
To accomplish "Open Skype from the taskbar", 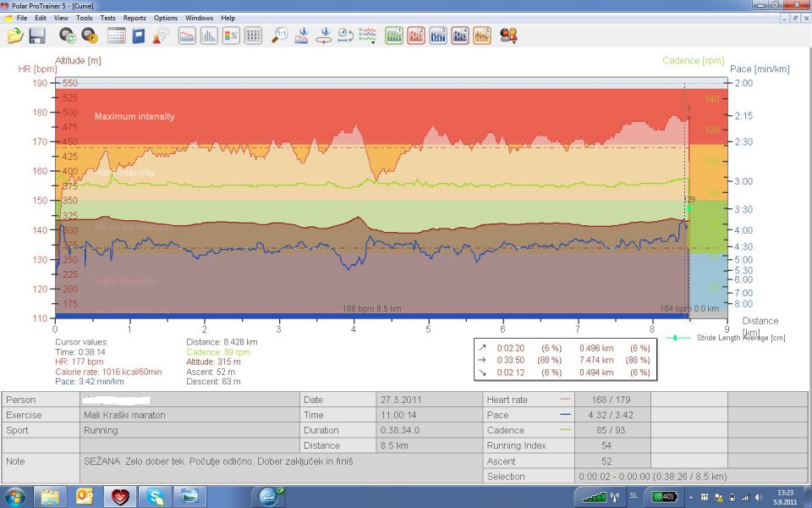I will coord(155,497).
